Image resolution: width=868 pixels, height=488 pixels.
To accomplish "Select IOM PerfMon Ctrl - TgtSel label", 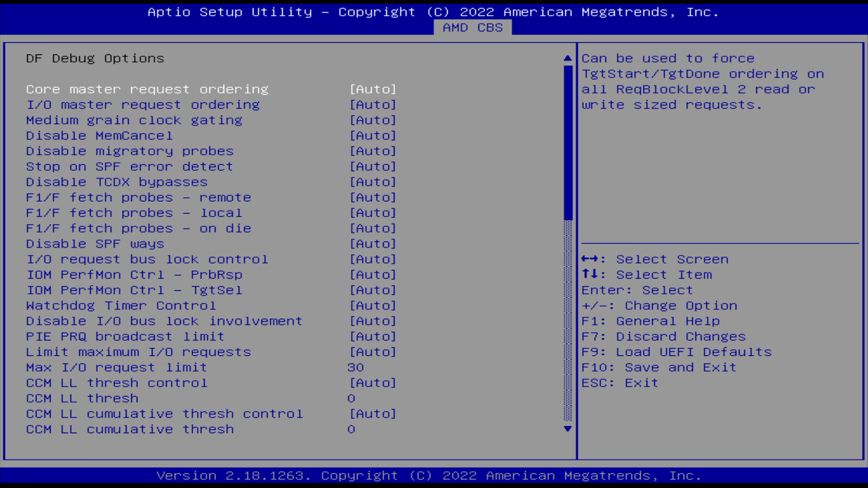I will [x=134, y=290].
